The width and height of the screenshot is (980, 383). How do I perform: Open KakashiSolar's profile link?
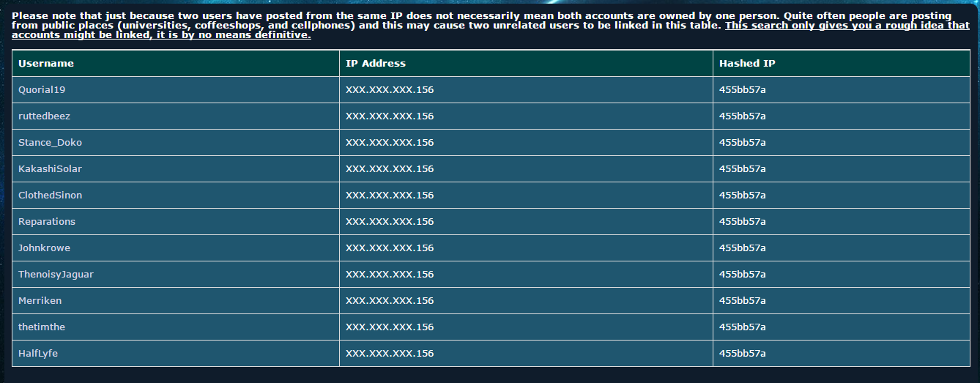[x=50, y=169]
